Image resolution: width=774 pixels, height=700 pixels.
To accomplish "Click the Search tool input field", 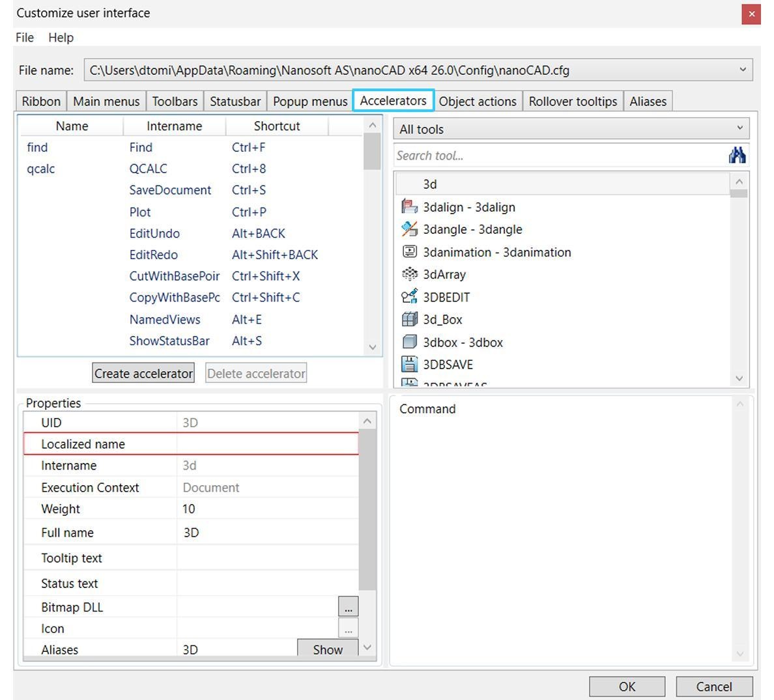I will tap(560, 156).
